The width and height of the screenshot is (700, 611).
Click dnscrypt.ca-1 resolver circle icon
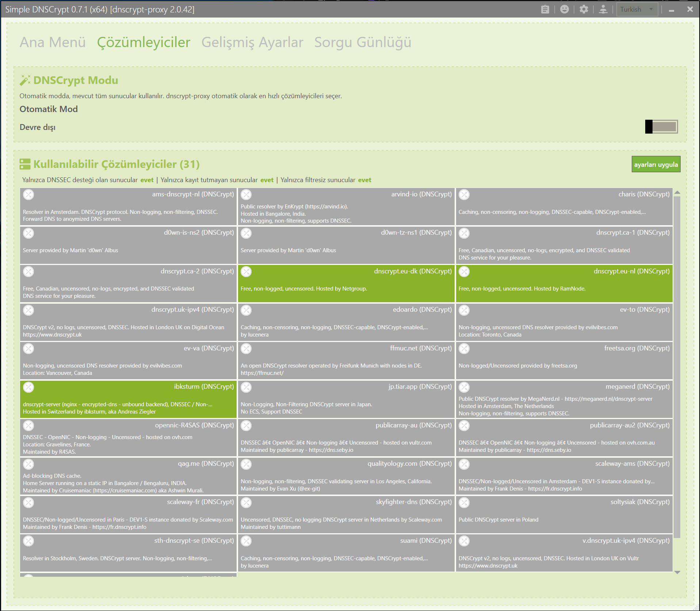tap(464, 233)
